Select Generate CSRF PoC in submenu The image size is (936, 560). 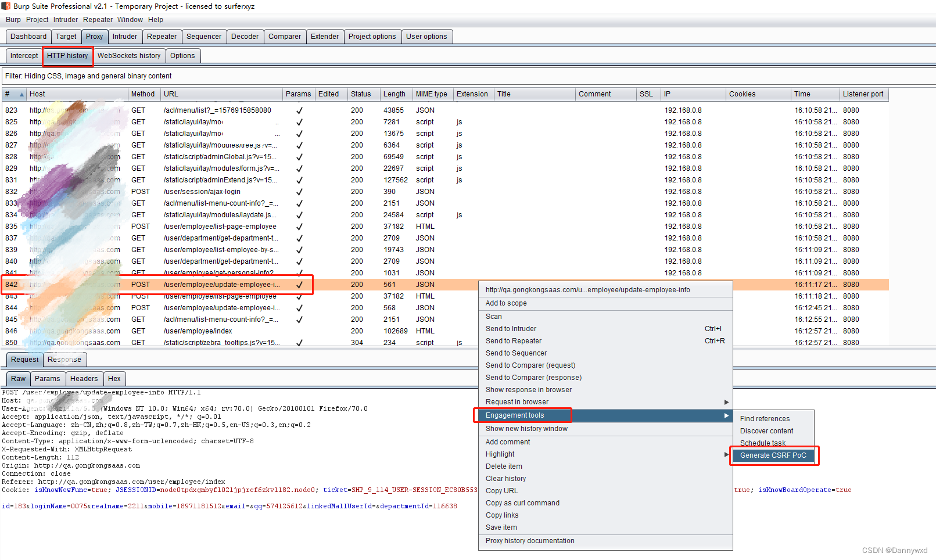coord(773,455)
